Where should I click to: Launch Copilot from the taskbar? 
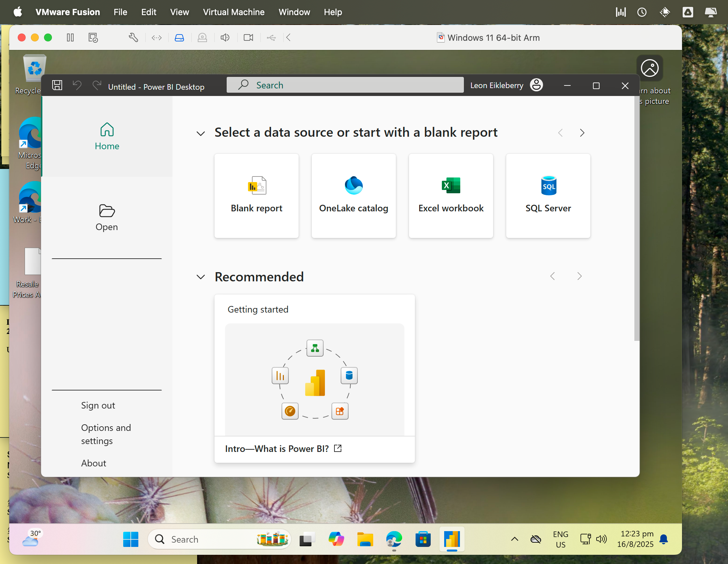click(x=336, y=539)
